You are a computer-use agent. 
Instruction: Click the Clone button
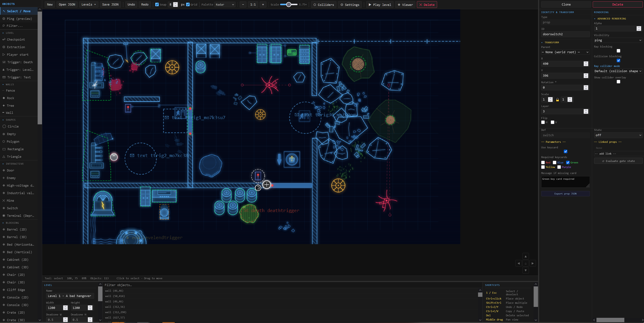coord(566,5)
